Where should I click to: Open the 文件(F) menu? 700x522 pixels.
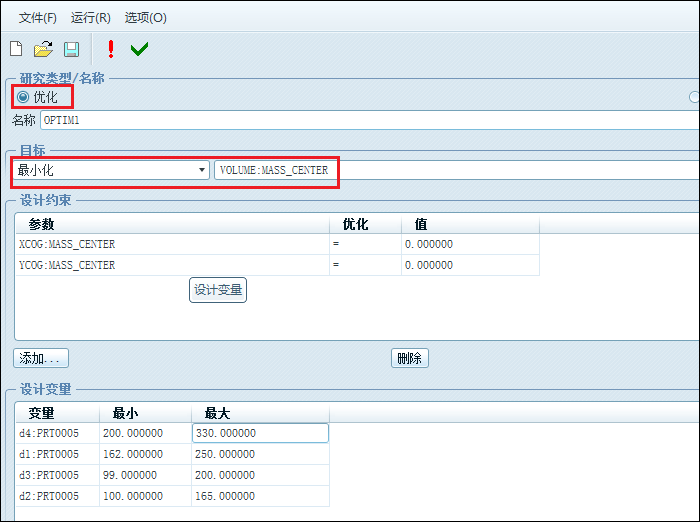pyautogui.click(x=38, y=18)
